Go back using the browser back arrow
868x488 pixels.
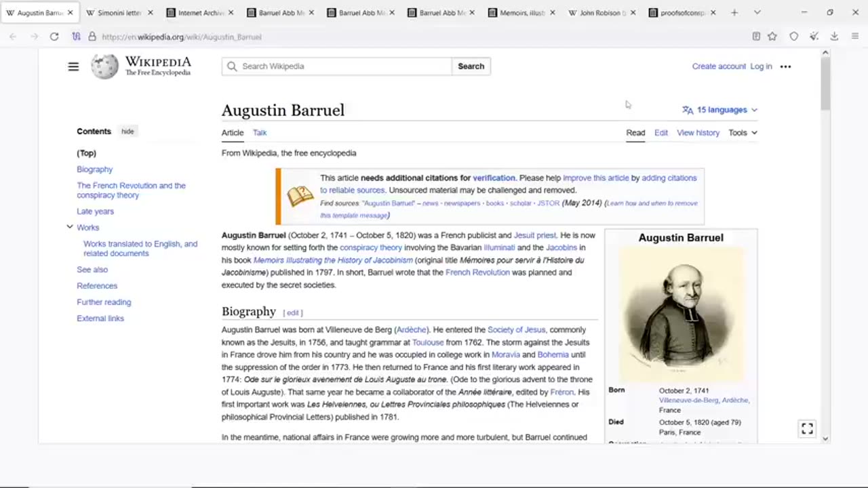(13, 37)
